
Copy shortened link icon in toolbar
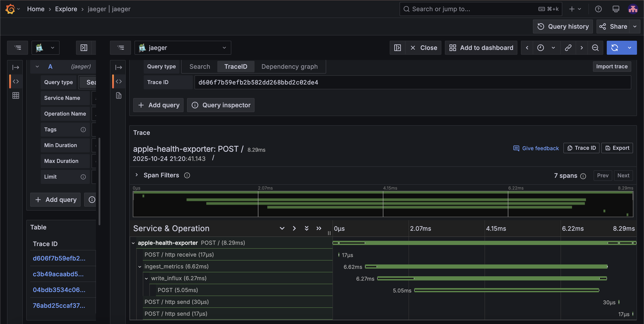click(x=568, y=48)
